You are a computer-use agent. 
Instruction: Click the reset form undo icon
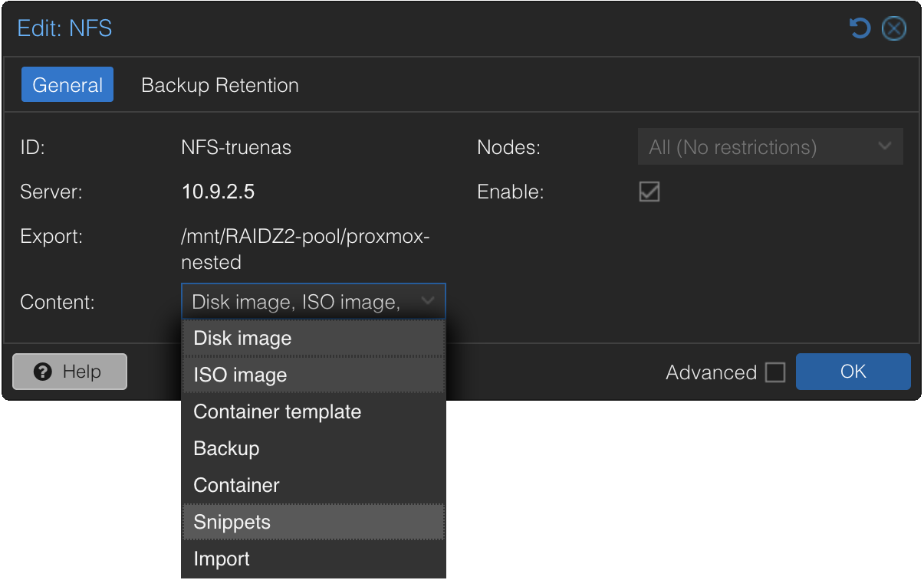click(860, 29)
